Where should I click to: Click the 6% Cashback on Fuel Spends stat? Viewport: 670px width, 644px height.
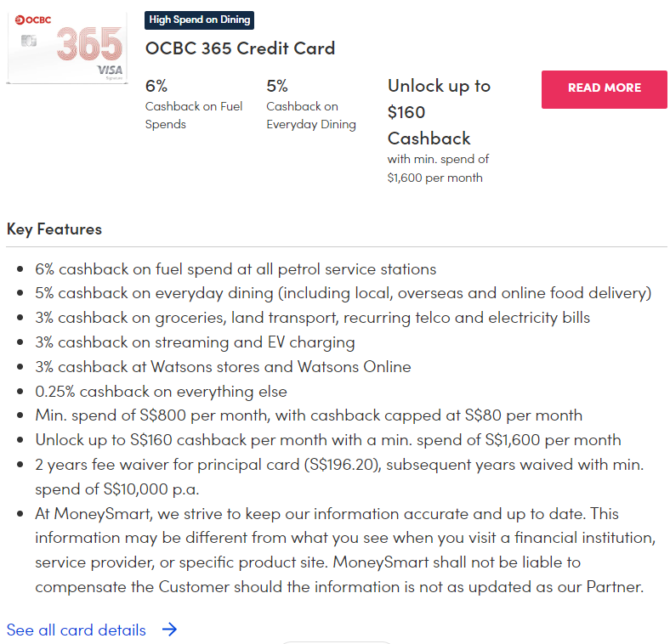tap(194, 105)
